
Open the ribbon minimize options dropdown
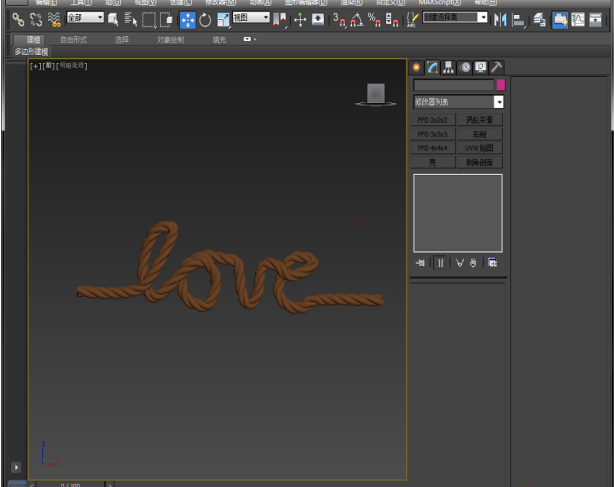coord(249,39)
